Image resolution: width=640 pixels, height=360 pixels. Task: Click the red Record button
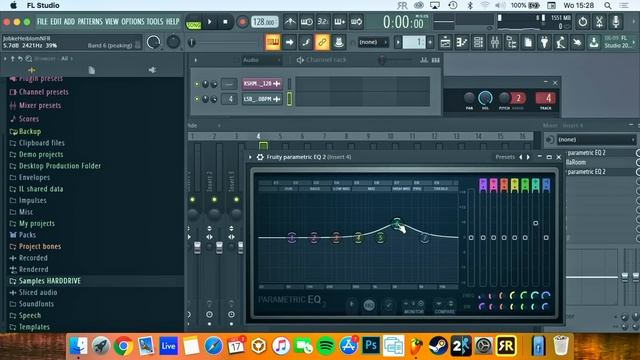pyautogui.click(x=242, y=22)
